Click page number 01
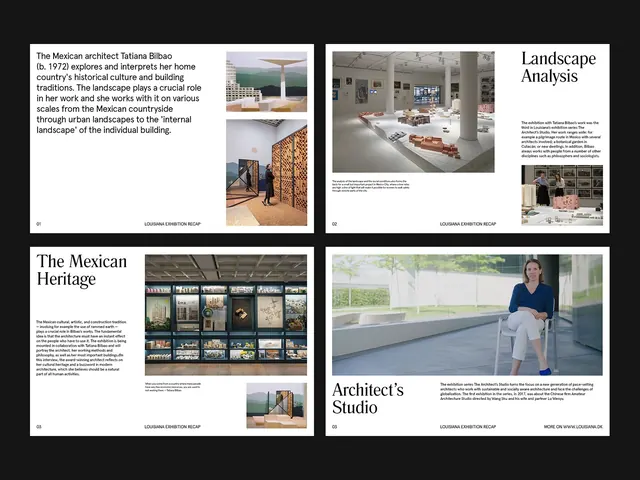Screen dimensions: 640x480 pos(39,224)
